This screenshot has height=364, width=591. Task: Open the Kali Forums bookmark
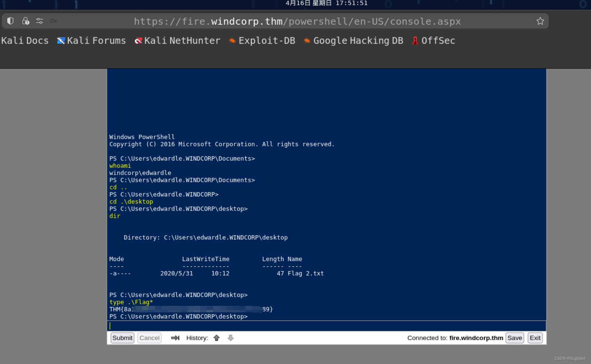(91, 41)
